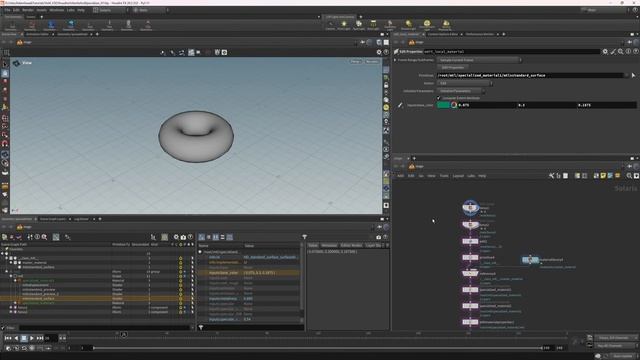Click the Play forward button
Viewport: 640px width, 360px height.
coord(31,338)
